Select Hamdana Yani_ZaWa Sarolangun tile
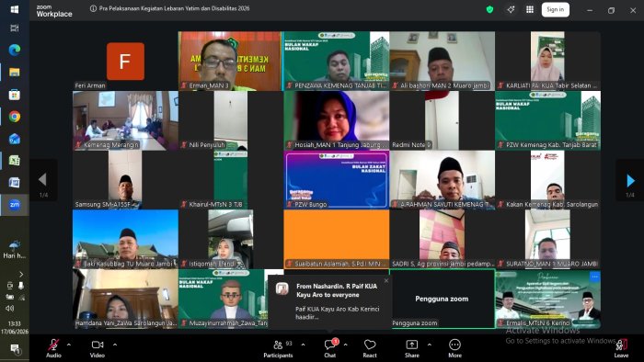 point(126,299)
